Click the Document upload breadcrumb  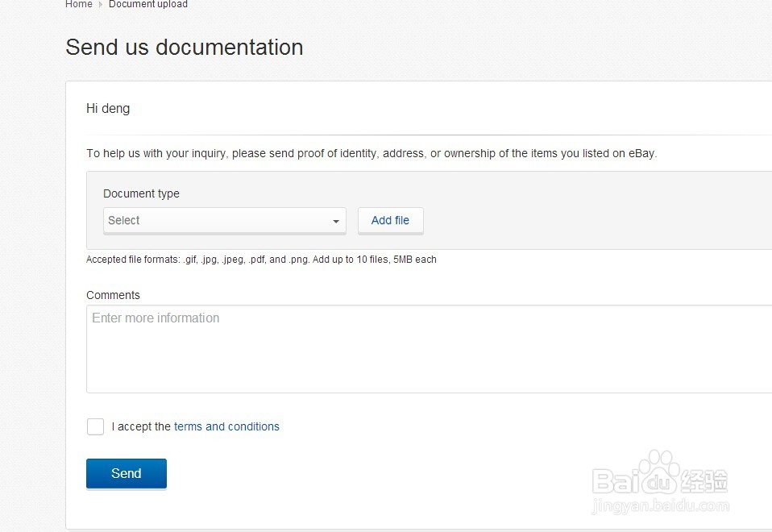coord(148,5)
